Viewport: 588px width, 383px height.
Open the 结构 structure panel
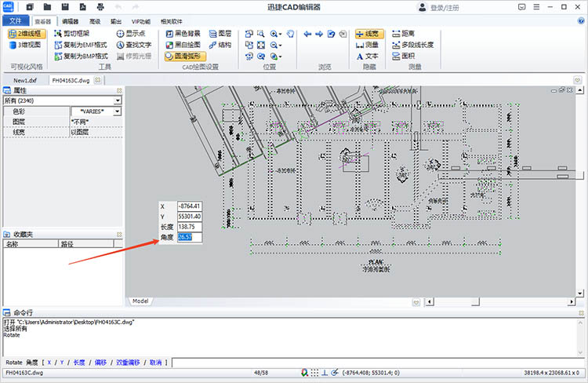click(x=220, y=45)
